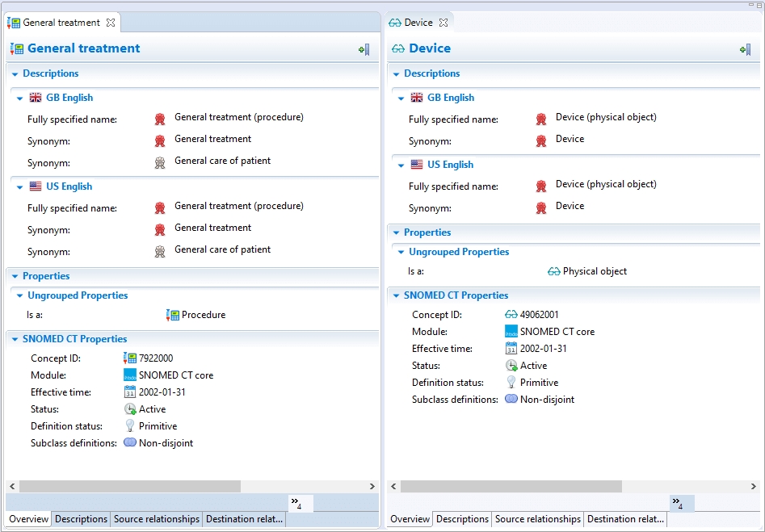Screen dimensions: 765x532
Task: Click the Procedure concept icon under Is a
Action: (172, 315)
